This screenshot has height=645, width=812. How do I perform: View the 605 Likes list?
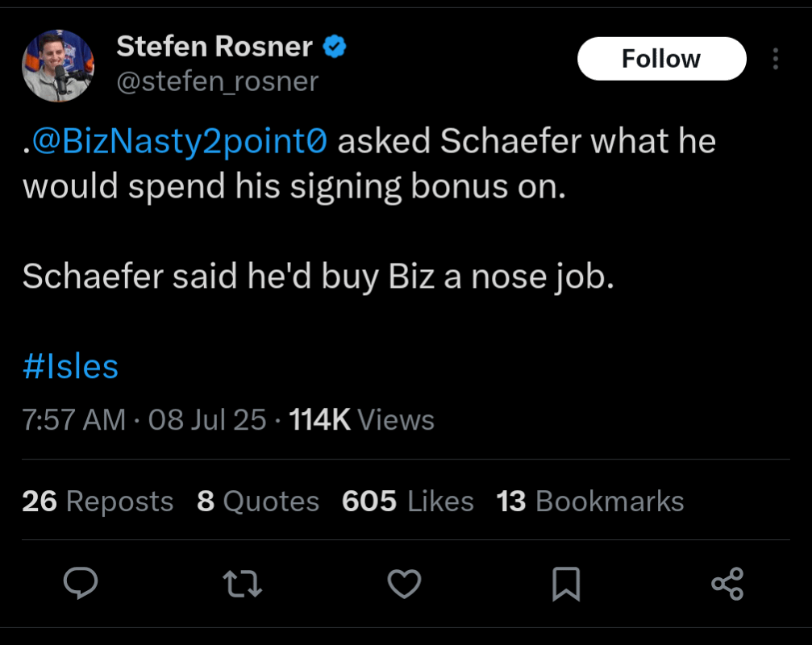pos(407,501)
